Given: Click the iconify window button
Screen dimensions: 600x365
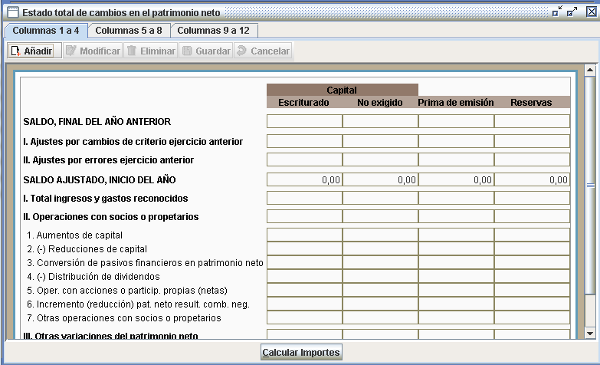Looking at the screenshot, I should click(558, 11).
